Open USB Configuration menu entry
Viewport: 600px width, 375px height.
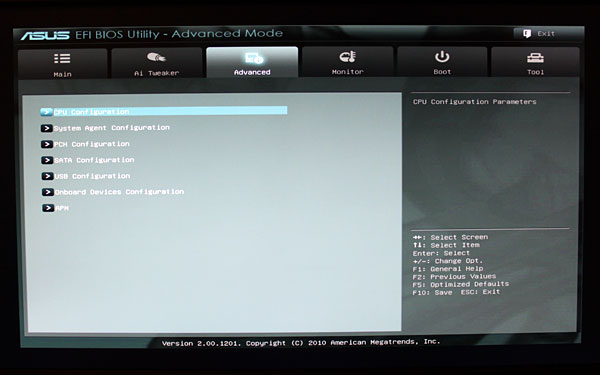(x=92, y=176)
